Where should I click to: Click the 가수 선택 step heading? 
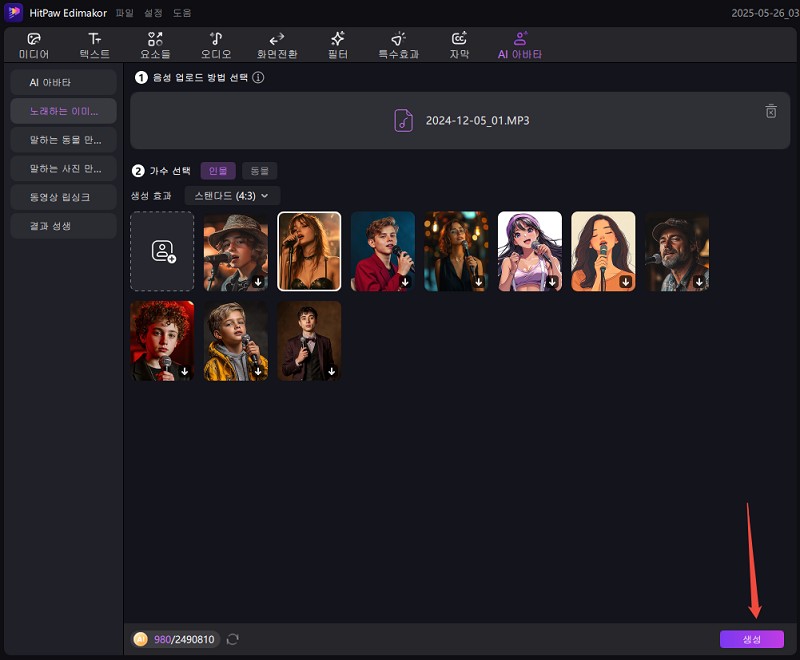point(170,171)
